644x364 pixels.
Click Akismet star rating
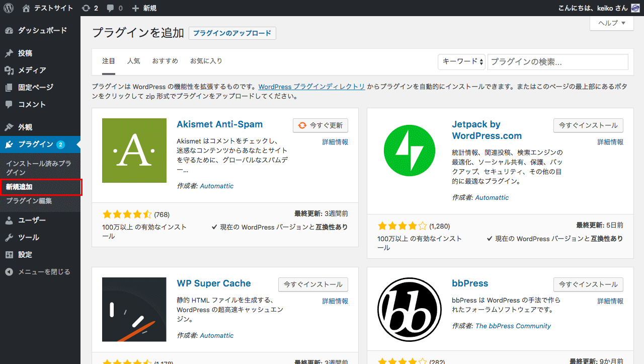tap(127, 214)
